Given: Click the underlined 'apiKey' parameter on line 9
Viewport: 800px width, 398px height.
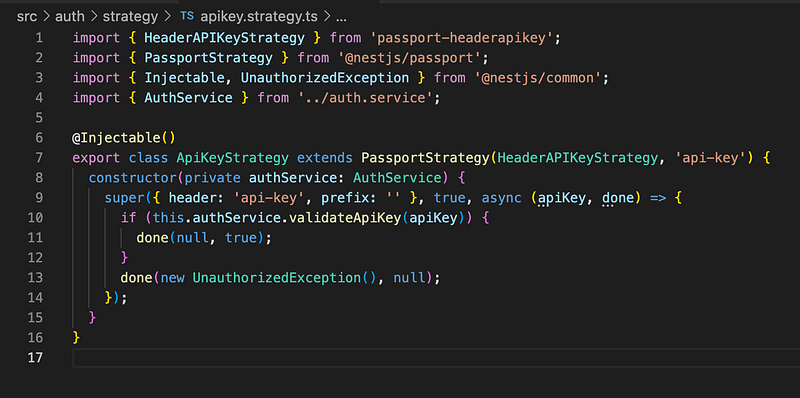Looking at the screenshot, I should [562, 197].
